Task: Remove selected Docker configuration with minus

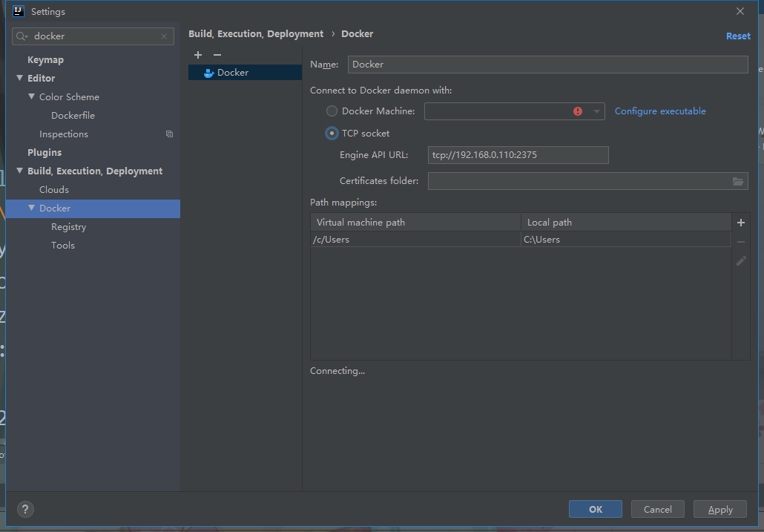Action: click(217, 55)
